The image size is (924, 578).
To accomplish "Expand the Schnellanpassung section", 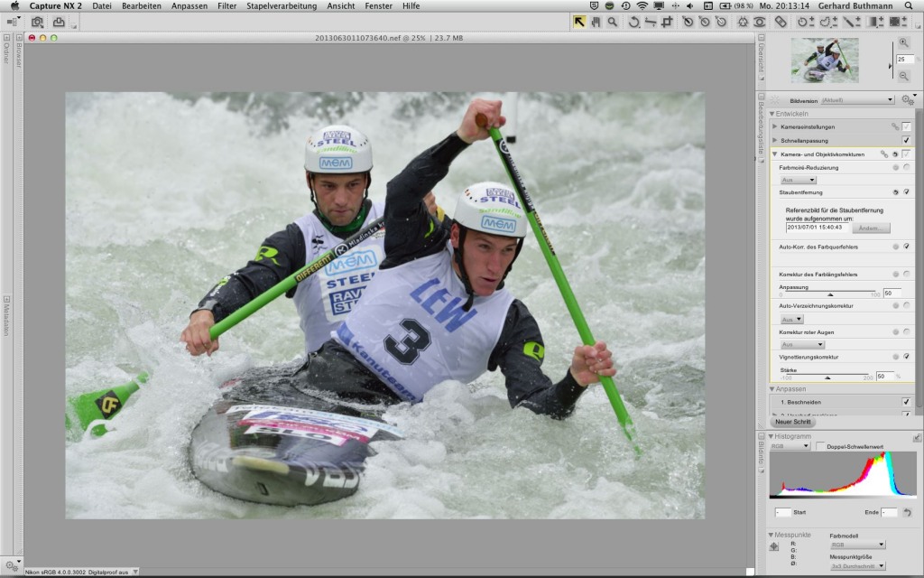I will point(775,140).
